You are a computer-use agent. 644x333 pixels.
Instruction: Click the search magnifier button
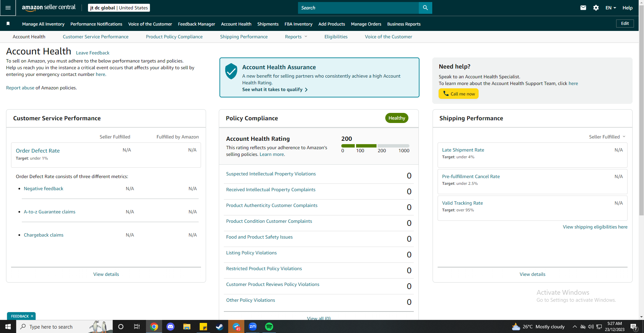click(425, 8)
